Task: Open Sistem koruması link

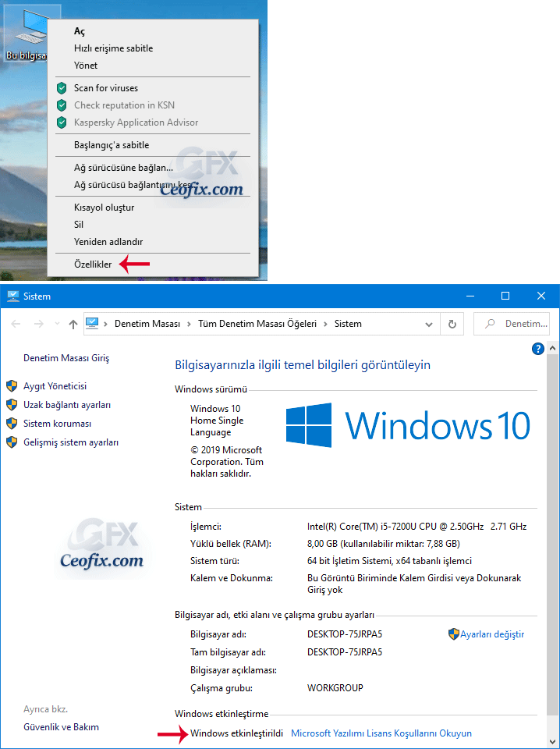Action: click(57, 424)
